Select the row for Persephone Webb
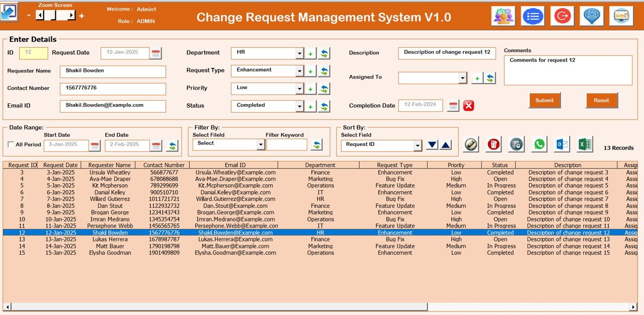 [320, 226]
